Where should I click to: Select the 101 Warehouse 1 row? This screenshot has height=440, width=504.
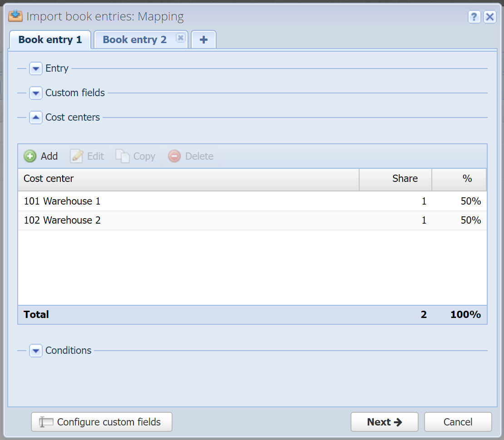[x=252, y=201]
